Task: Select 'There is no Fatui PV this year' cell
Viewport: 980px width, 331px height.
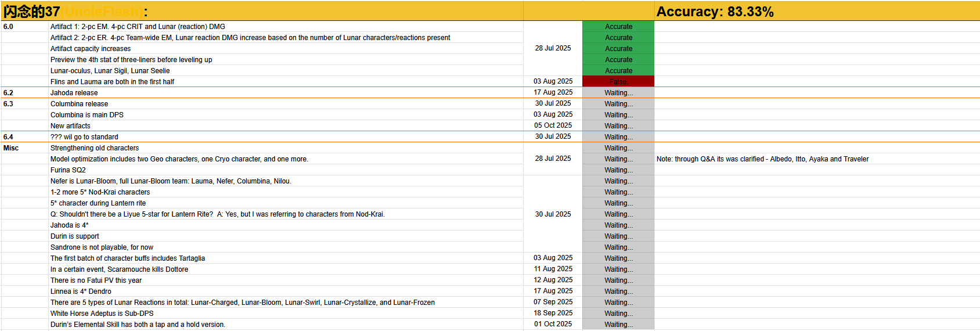Action: pos(286,280)
